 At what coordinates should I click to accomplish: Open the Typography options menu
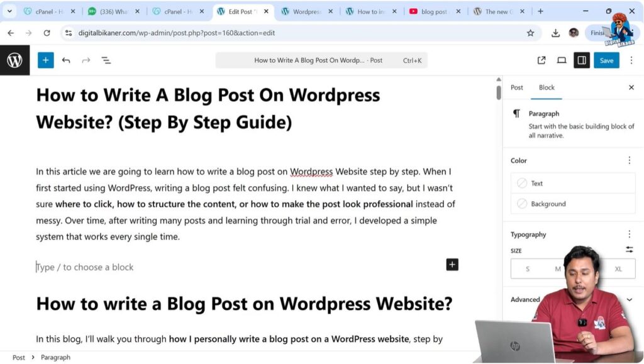tap(630, 234)
